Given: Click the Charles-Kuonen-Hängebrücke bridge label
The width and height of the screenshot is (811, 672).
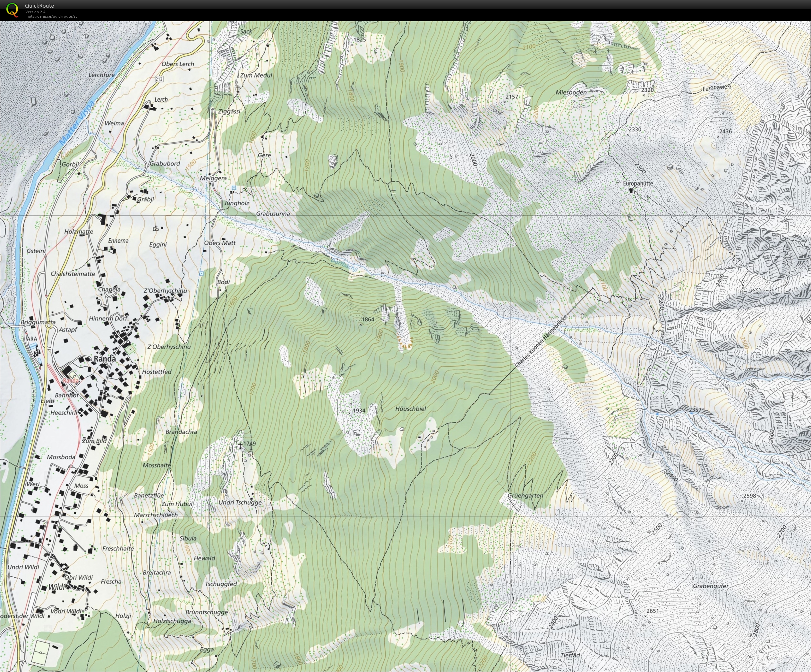Looking at the screenshot, I should [x=541, y=341].
